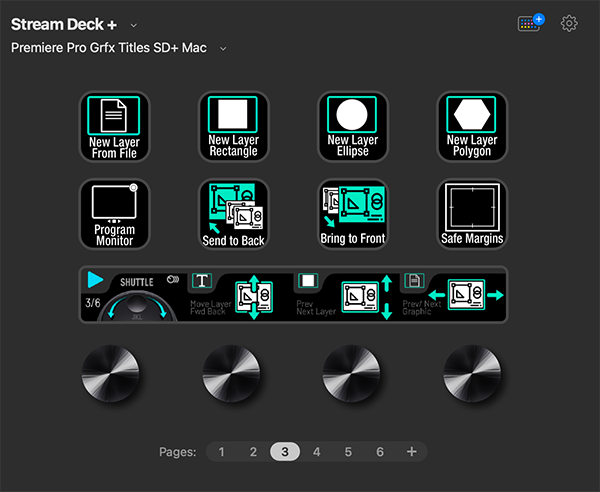Select the New Layer Rectangle key
The width and height of the screenshot is (600, 492).
233,127
